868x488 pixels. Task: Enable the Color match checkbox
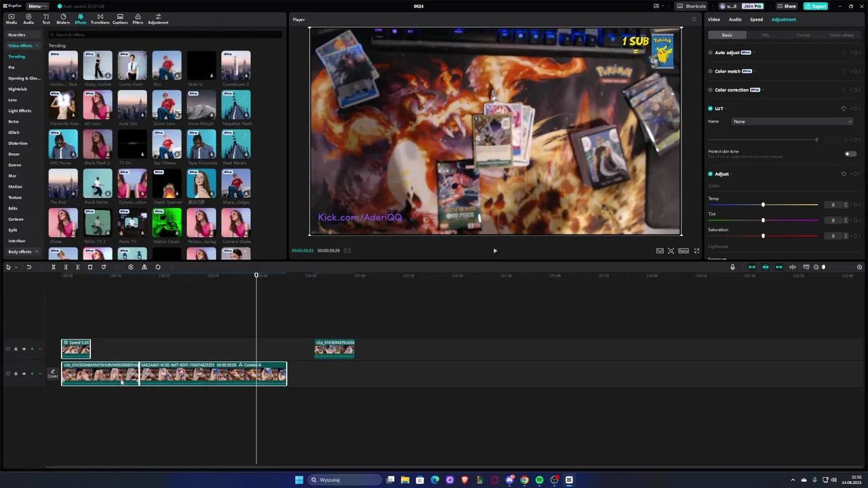pos(711,71)
